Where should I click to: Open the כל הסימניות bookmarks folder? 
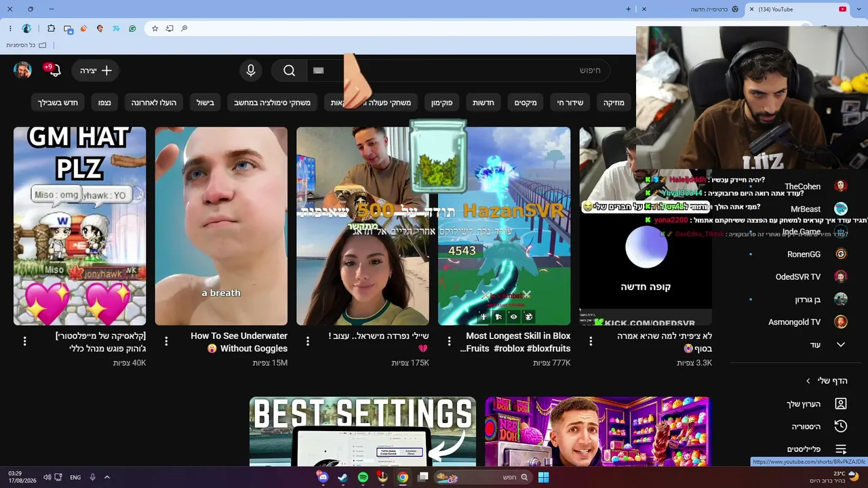point(26,45)
